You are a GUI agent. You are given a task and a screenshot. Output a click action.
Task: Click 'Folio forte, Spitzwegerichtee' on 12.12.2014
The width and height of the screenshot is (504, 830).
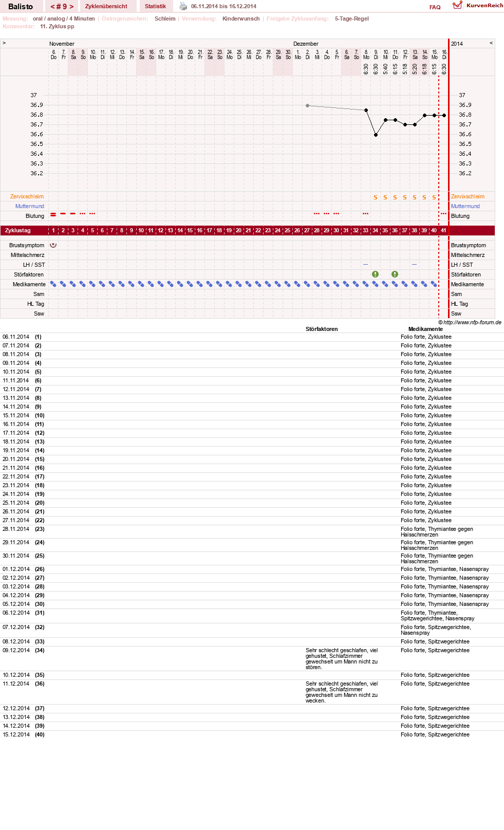click(435, 709)
